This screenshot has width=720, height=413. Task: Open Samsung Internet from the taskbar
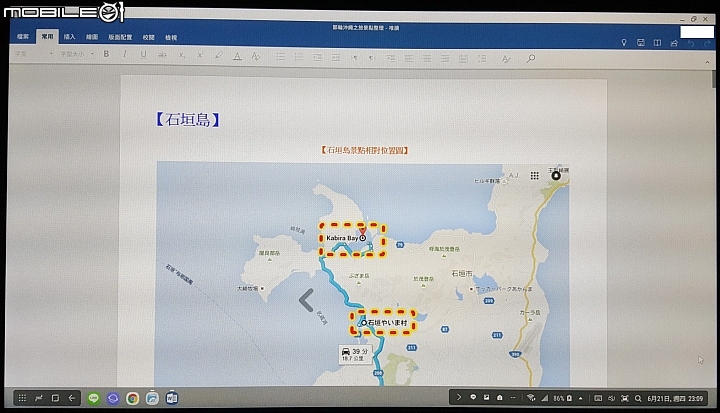113,398
